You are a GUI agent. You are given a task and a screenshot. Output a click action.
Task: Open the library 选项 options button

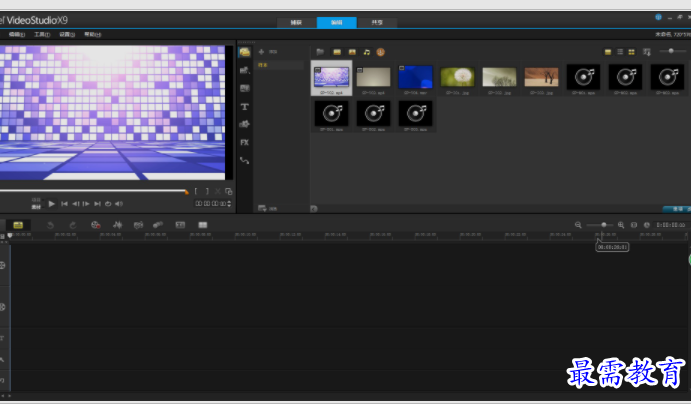coord(677,209)
